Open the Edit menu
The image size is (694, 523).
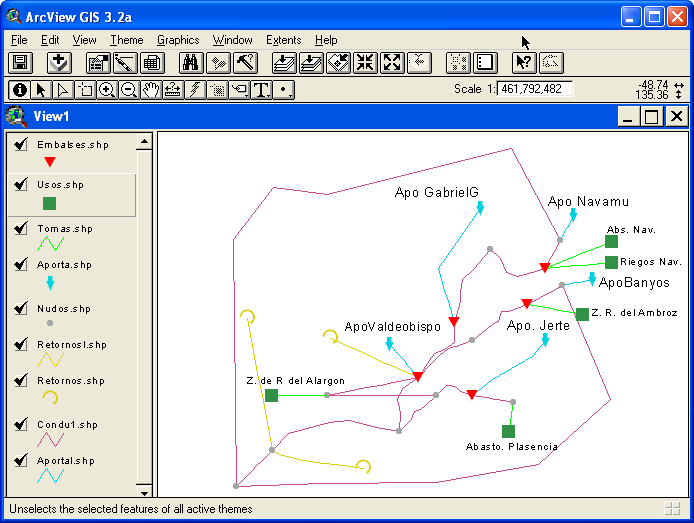click(50, 40)
